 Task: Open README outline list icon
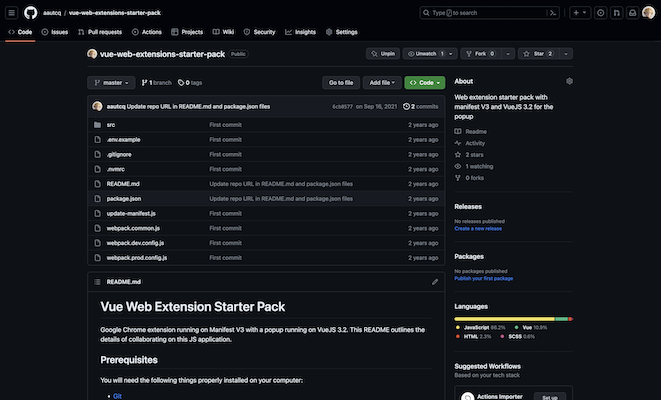[x=97, y=282]
